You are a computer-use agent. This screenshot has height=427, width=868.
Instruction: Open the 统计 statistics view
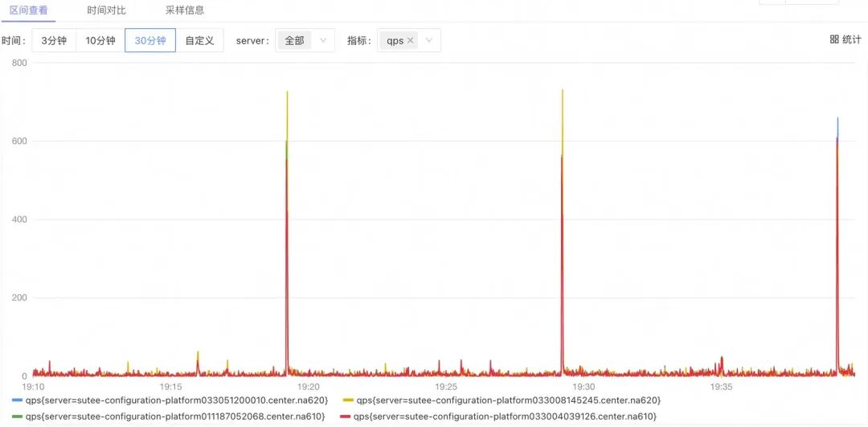pos(845,39)
